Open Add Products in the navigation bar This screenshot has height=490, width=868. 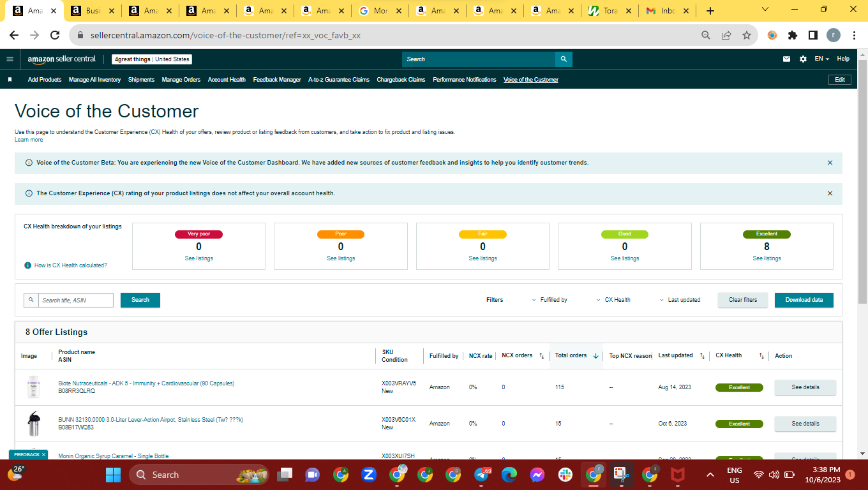[x=45, y=80]
